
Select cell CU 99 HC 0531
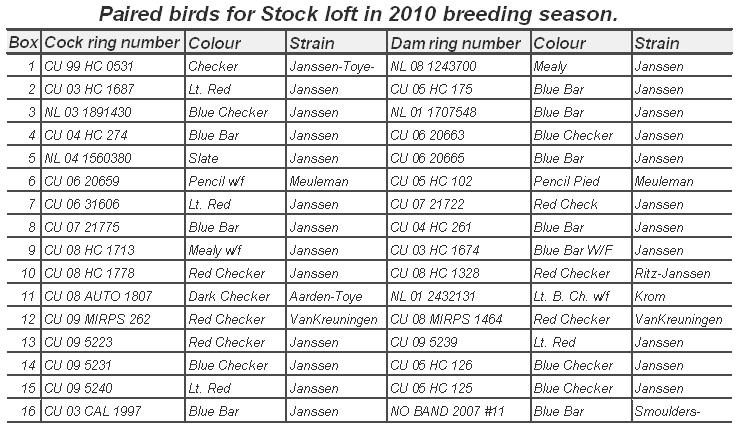click(112, 66)
